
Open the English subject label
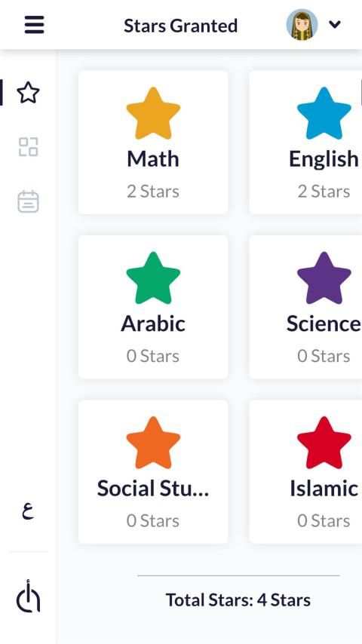(x=324, y=160)
